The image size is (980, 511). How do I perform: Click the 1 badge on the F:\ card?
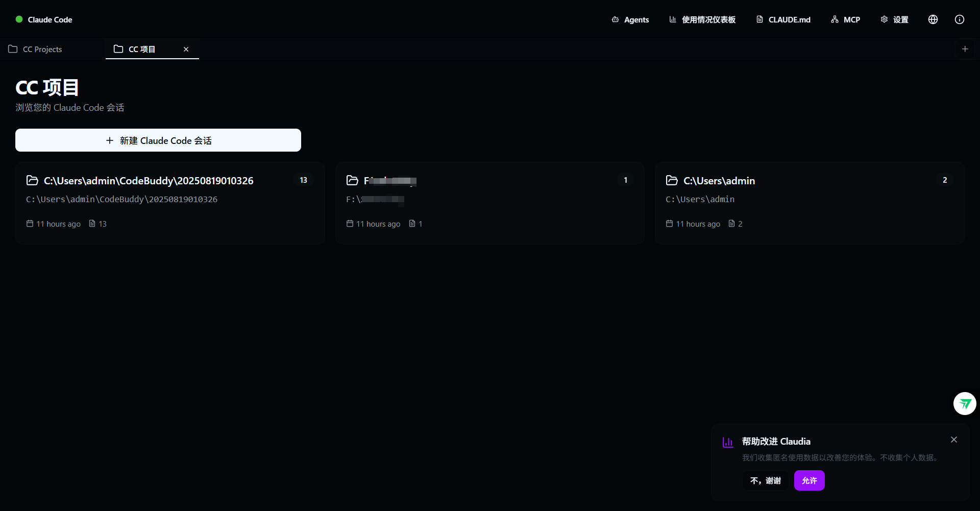point(625,180)
